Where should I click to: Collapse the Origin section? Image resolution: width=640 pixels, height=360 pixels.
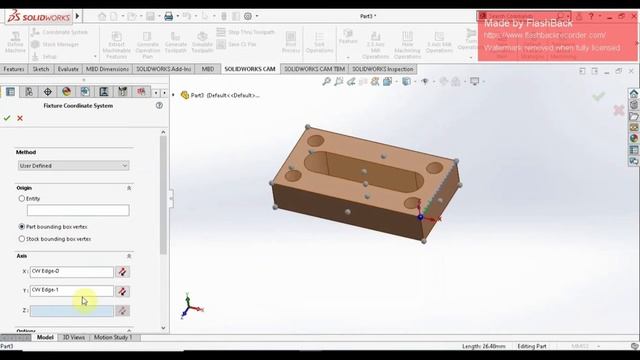(129, 188)
